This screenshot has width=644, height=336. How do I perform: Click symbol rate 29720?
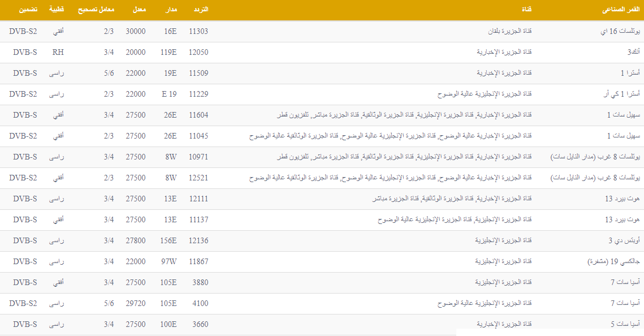136,304
